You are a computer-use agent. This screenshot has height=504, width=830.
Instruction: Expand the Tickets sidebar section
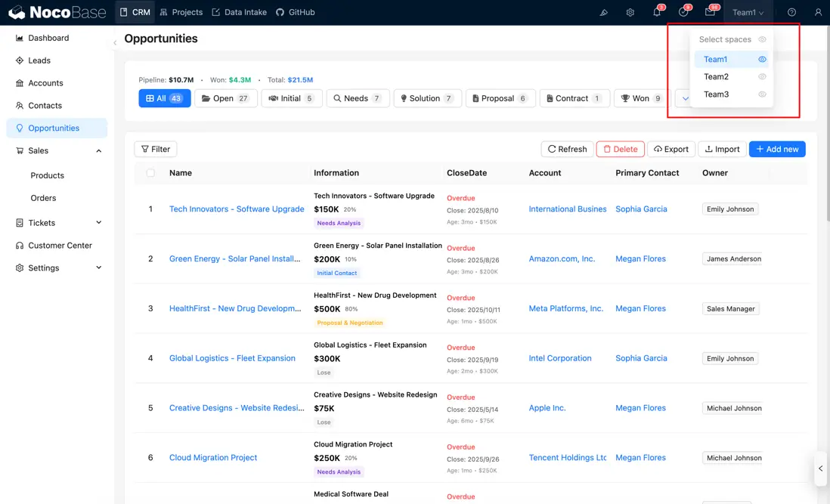[98, 223]
